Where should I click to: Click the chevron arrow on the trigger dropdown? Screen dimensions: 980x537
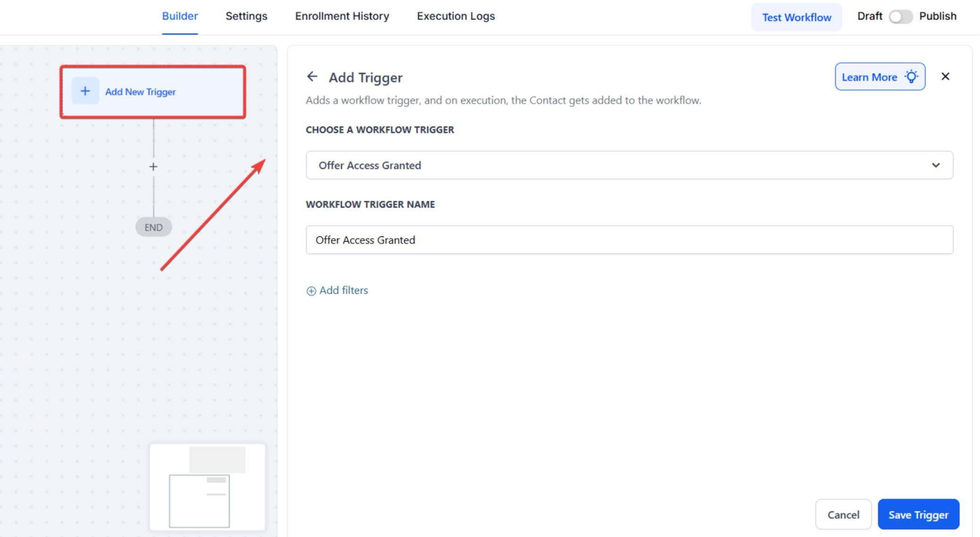coord(936,165)
